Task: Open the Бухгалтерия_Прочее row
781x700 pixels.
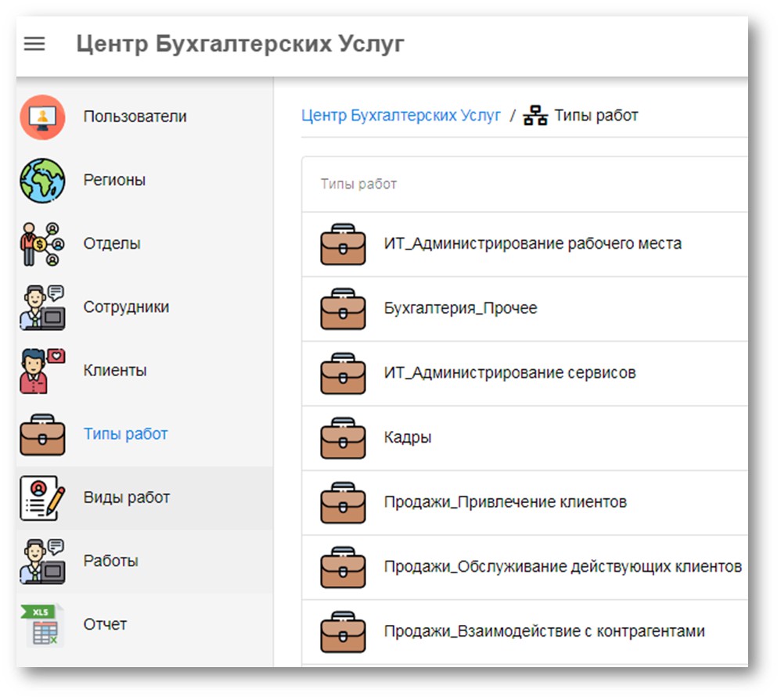Action: click(x=524, y=309)
